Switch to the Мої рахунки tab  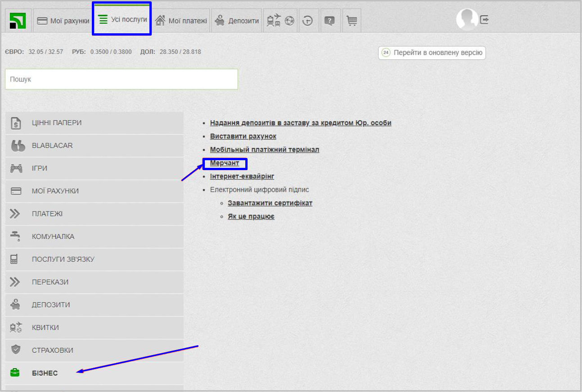pos(63,21)
